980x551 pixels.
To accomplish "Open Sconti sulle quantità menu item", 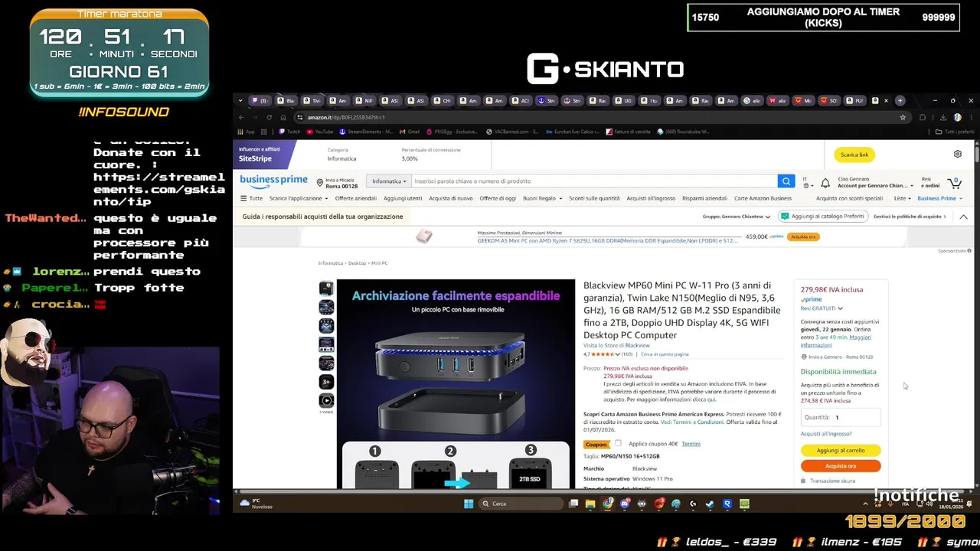I will tap(594, 198).
